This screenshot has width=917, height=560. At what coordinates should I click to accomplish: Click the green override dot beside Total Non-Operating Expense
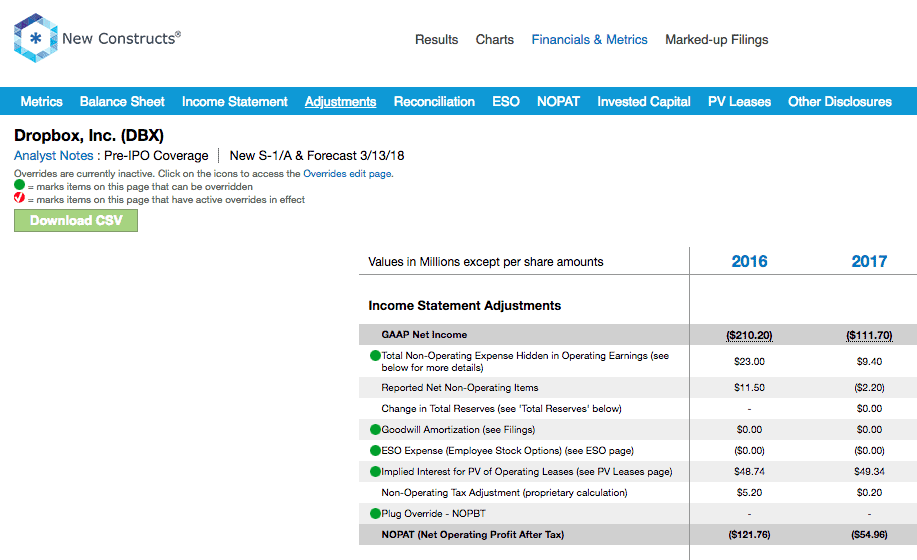[375, 355]
